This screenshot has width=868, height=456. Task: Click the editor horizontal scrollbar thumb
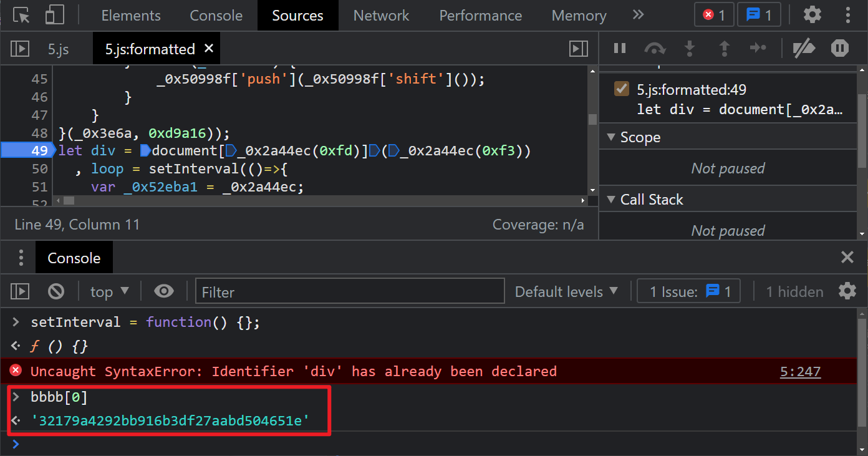coord(69,200)
